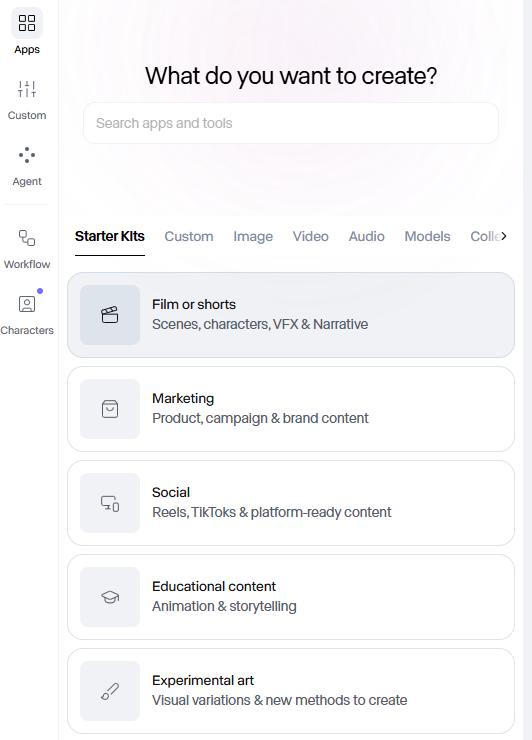532x740 pixels.
Task: Click the shopping bag Marketing icon
Action: click(110, 409)
